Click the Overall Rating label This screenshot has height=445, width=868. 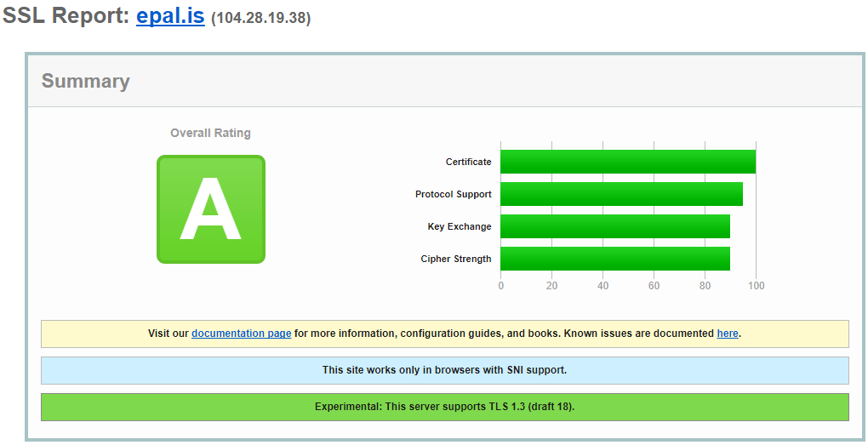210,133
